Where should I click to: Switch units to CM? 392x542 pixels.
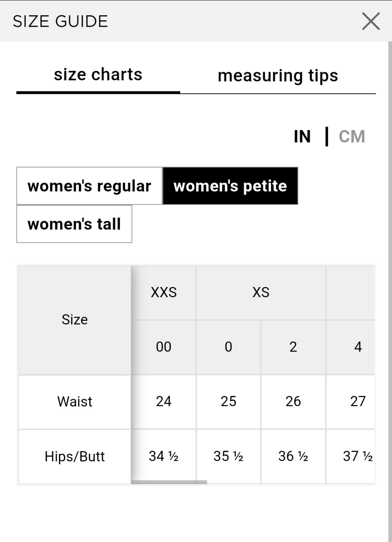(x=352, y=137)
